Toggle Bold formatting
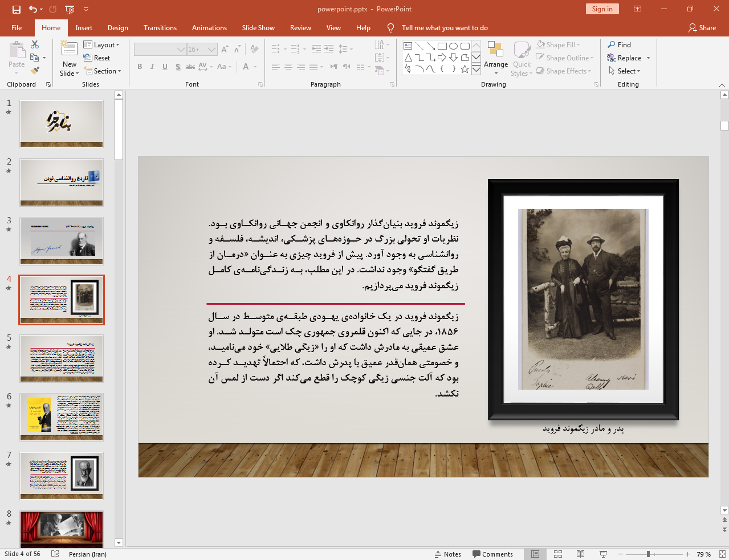Image resolution: width=729 pixels, height=560 pixels. click(140, 67)
